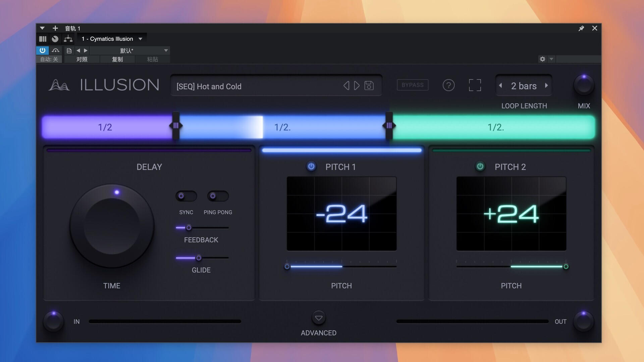The image size is (644, 362).
Task: Click the OUT level meter bar
Action: 472,321
